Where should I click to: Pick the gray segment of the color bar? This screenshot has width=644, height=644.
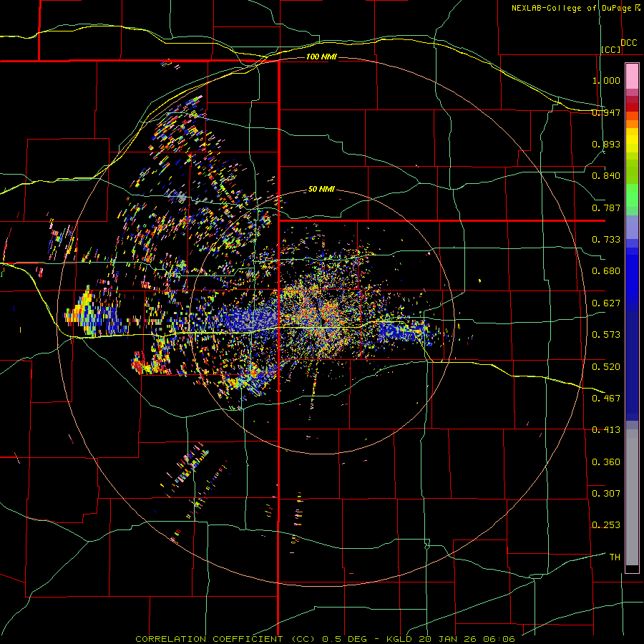(x=632, y=497)
